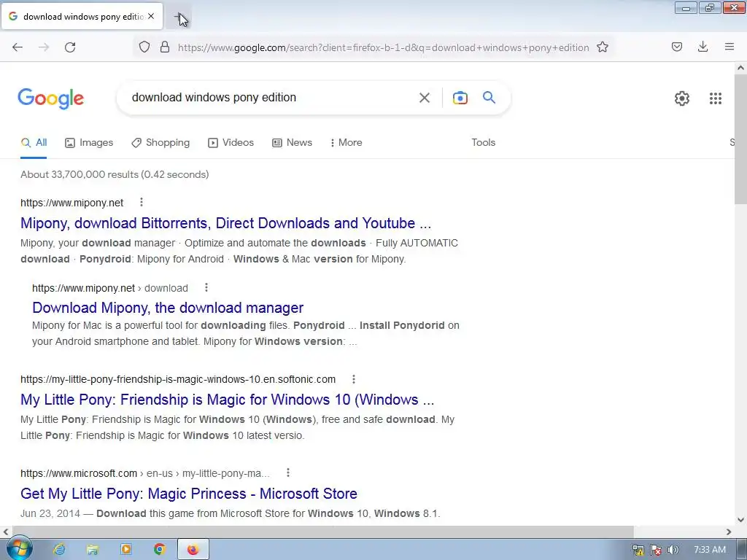
Task: Switch to Firefox on the taskbar
Action: click(x=193, y=550)
